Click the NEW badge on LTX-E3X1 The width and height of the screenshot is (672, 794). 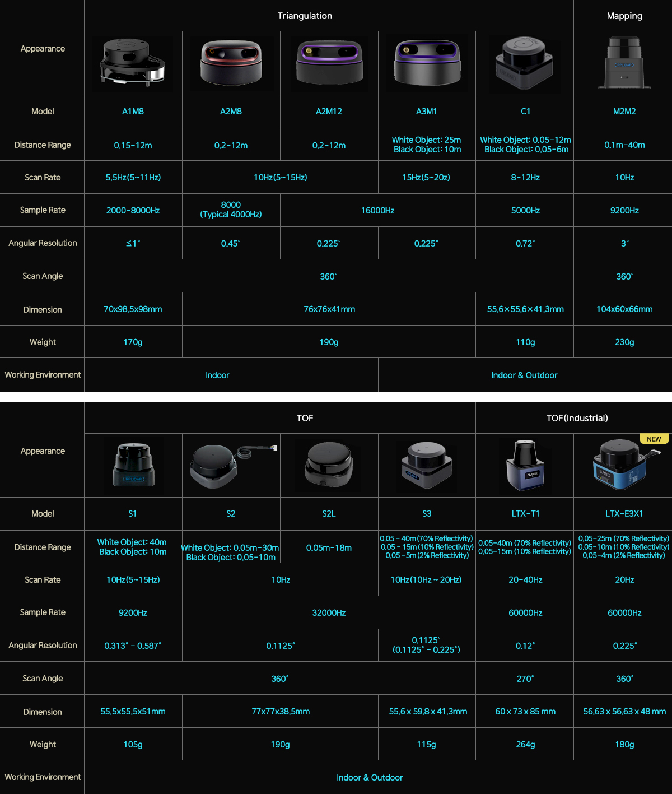(x=654, y=439)
